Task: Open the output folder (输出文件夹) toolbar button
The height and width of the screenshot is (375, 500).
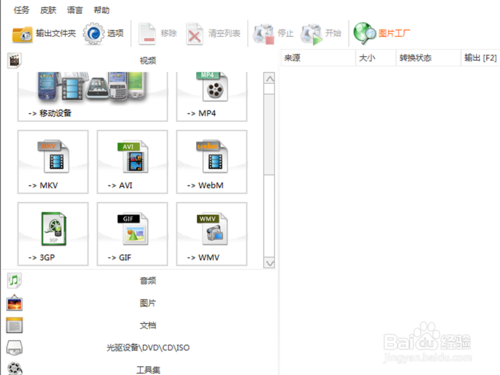Action: coord(44,34)
